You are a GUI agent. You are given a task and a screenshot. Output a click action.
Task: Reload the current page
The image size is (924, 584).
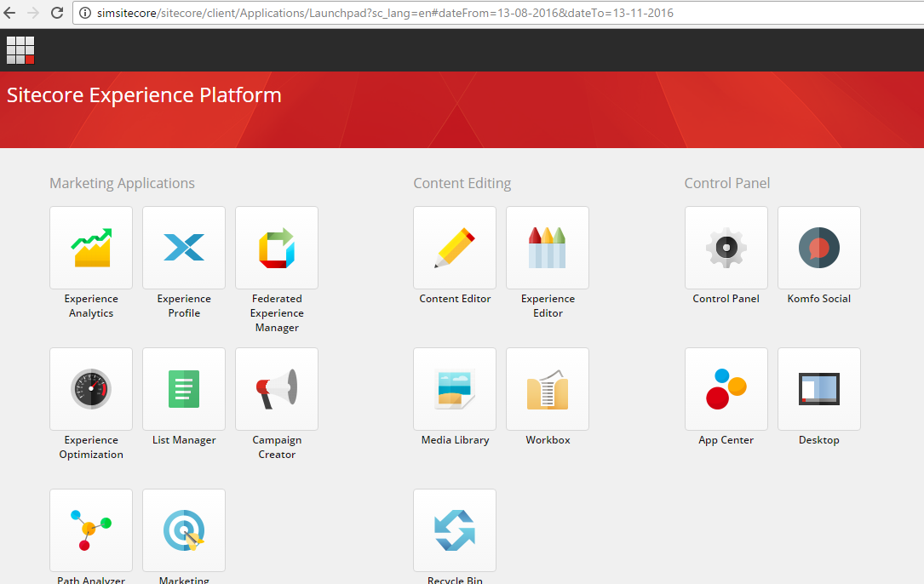pyautogui.click(x=57, y=13)
